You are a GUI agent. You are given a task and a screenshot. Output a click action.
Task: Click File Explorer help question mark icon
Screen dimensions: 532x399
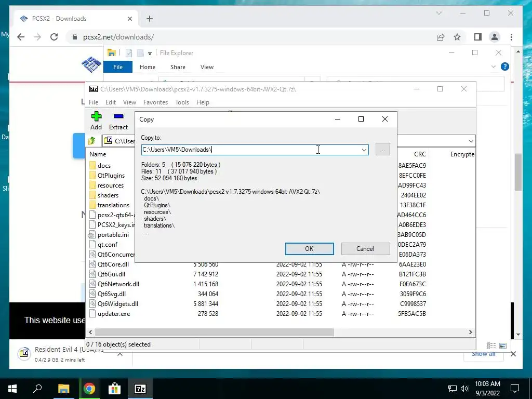[x=505, y=66]
